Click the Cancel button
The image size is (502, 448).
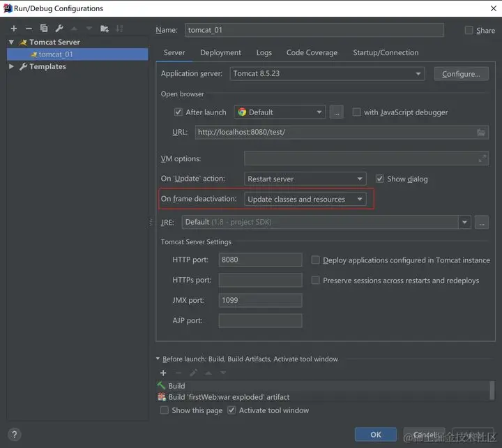click(x=424, y=435)
